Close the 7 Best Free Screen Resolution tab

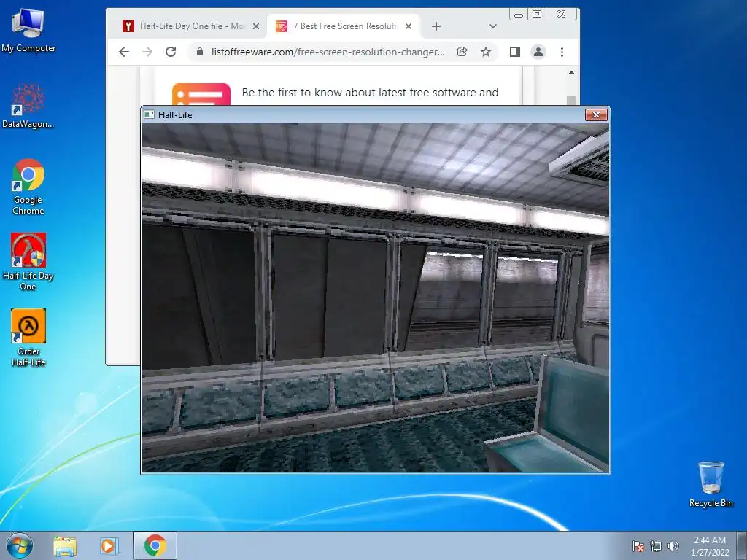tap(409, 26)
